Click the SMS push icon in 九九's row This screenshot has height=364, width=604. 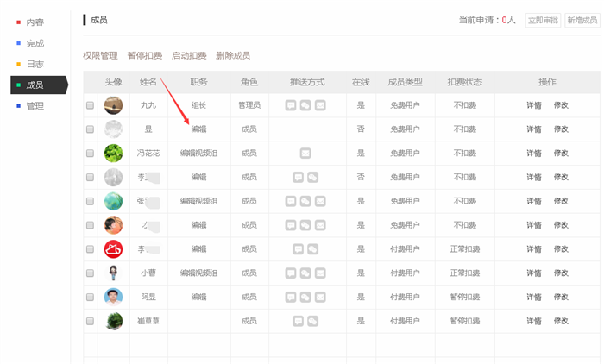click(x=291, y=105)
